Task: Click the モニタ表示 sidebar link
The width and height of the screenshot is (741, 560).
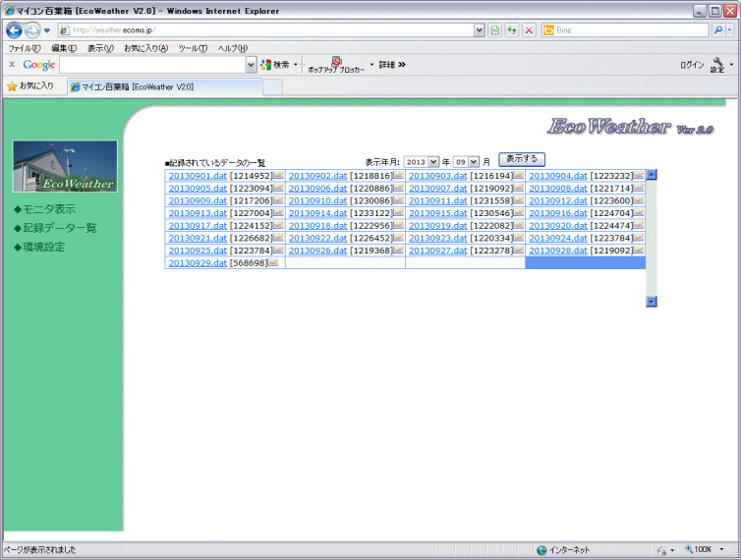Action: coord(48,209)
